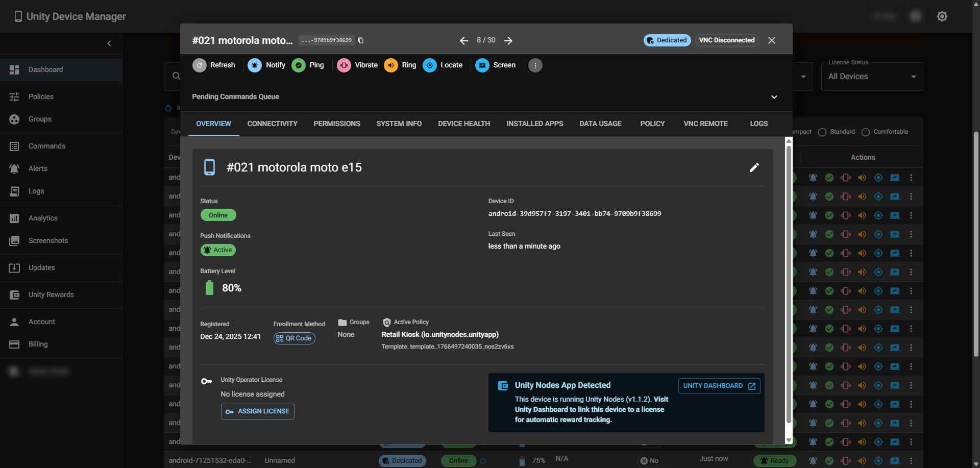
Task: Click the QR Code enrollment chip
Action: click(295, 338)
